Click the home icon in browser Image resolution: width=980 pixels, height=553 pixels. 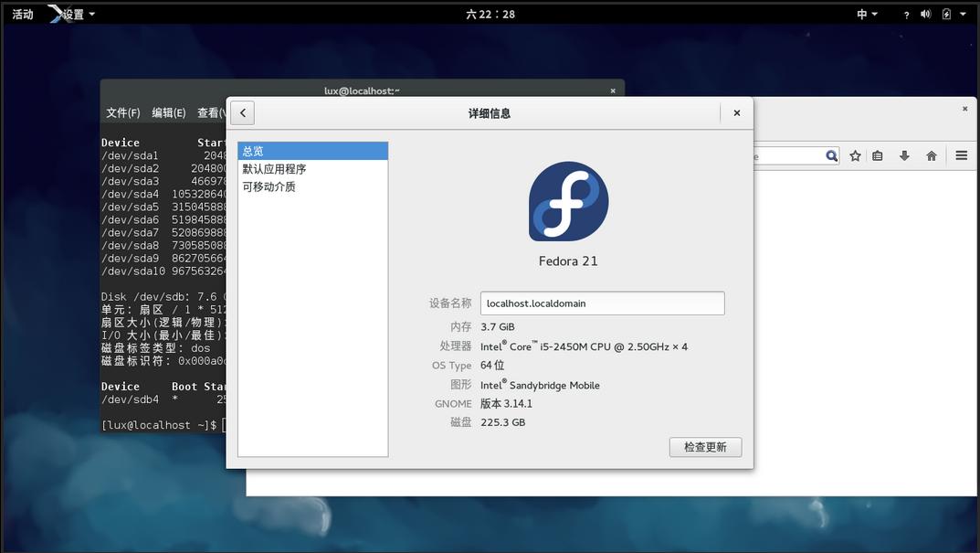point(932,155)
